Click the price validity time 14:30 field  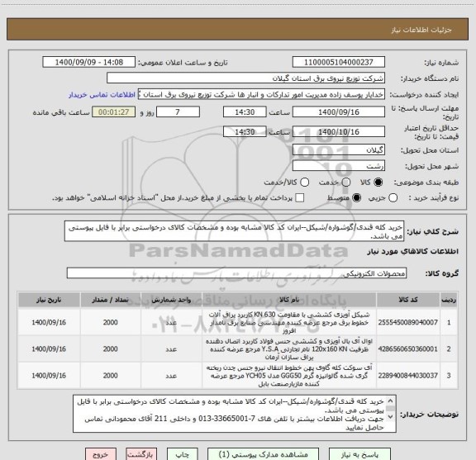[245, 131]
